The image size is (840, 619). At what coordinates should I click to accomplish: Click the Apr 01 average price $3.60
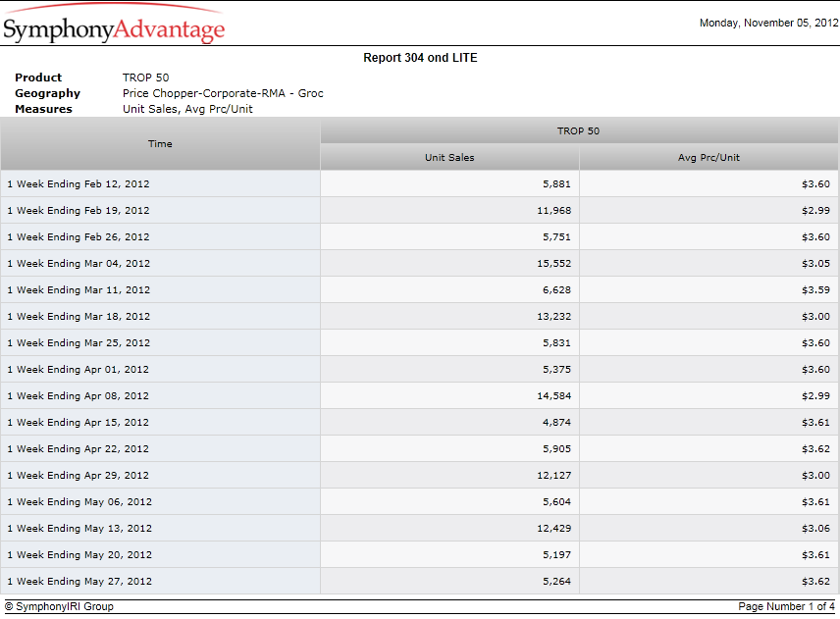tap(815, 370)
